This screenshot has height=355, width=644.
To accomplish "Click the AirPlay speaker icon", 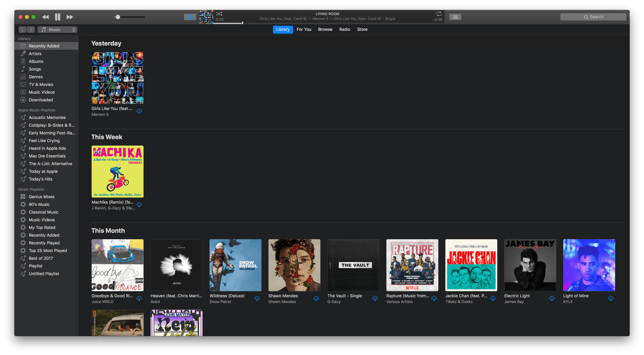I will (x=190, y=17).
